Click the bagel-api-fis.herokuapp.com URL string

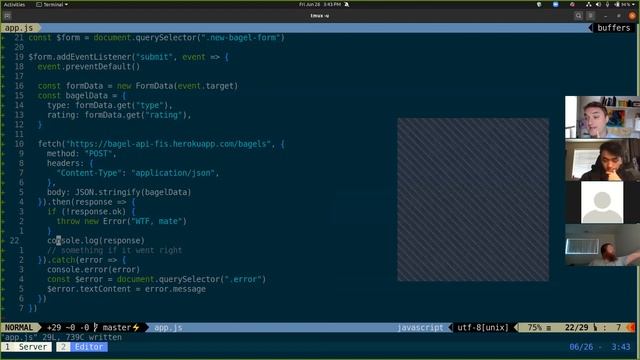tap(168, 144)
